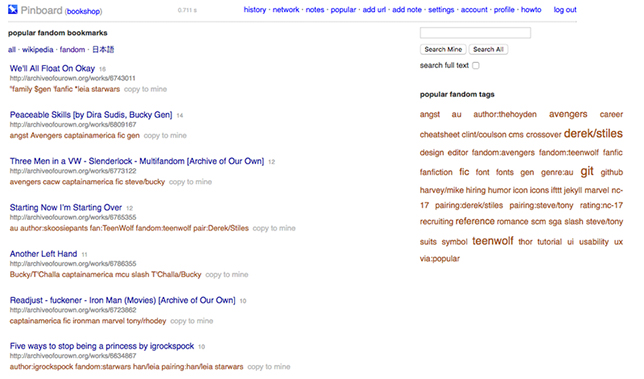Viewport: 644px width, 379px height.
Task: Select the jekyll tag
Action: point(573,191)
